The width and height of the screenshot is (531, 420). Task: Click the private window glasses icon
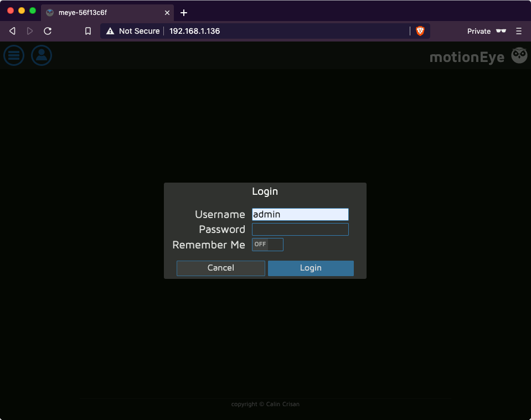[501, 31]
